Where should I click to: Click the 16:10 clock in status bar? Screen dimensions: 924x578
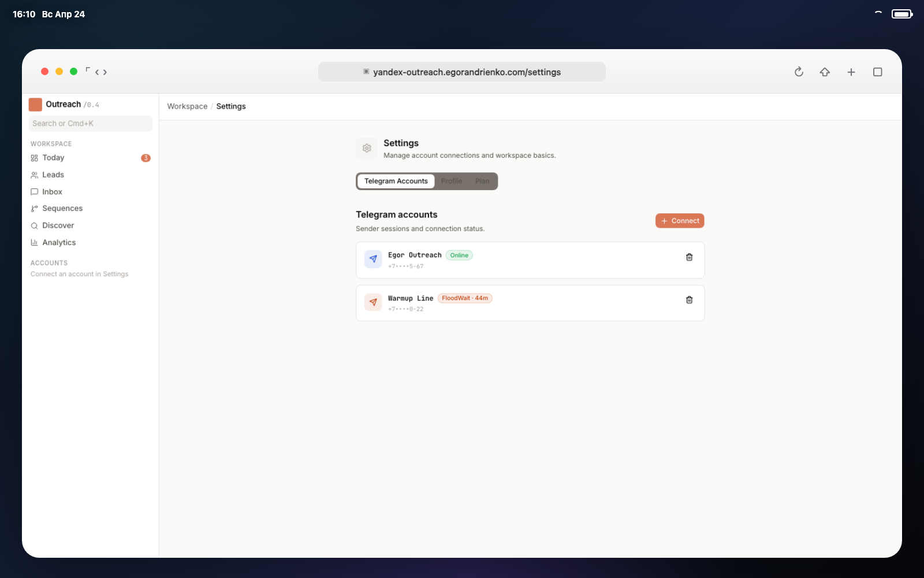(24, 14)
